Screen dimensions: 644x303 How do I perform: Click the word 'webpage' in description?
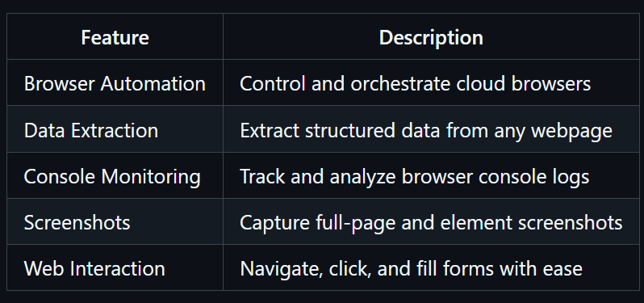click(x=571, y=132)
